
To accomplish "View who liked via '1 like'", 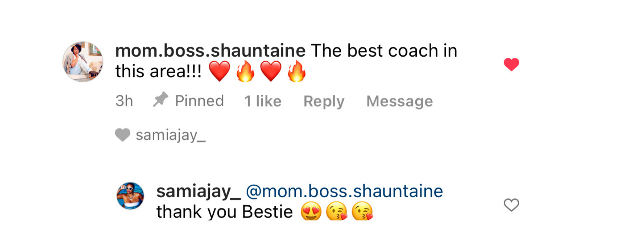I will [x=263, y=101].
